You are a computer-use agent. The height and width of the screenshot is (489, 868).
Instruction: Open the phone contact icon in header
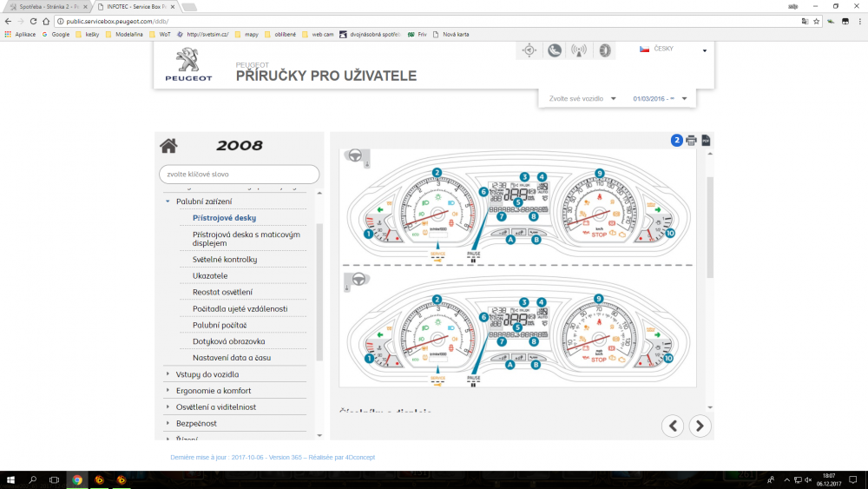[554, 50]
